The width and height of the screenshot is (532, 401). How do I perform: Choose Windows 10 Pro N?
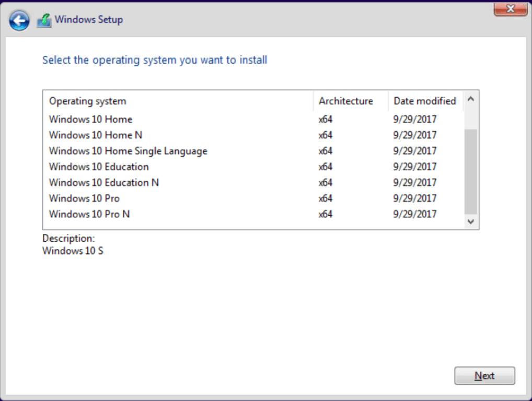[x=89, y=214]
